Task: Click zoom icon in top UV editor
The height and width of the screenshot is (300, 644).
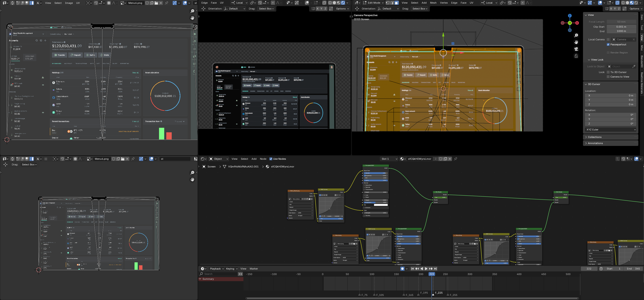Action: pyautogui.click(x=192, y=11)
